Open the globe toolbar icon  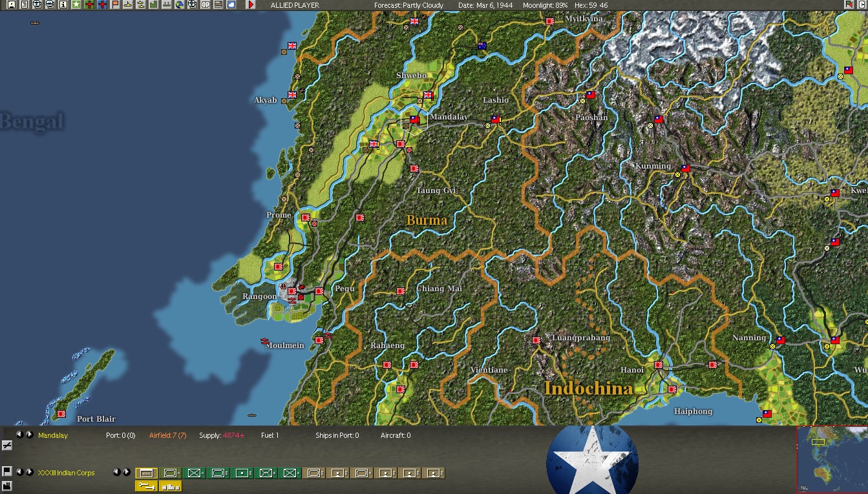(x=179, y=5)
